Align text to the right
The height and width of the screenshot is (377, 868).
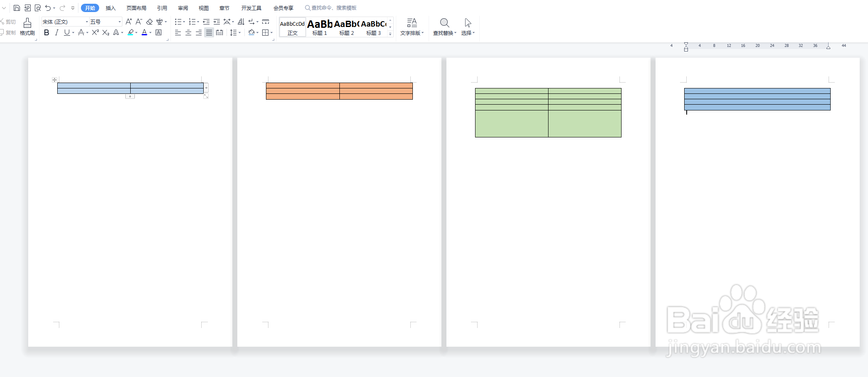(x=199, y=32)
